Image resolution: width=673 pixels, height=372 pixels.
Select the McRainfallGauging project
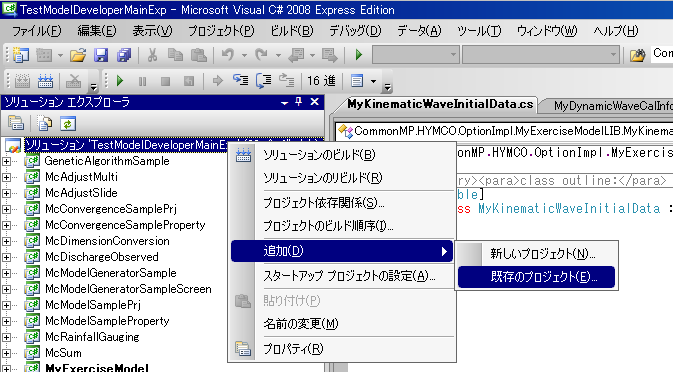(x=92, y=337)
